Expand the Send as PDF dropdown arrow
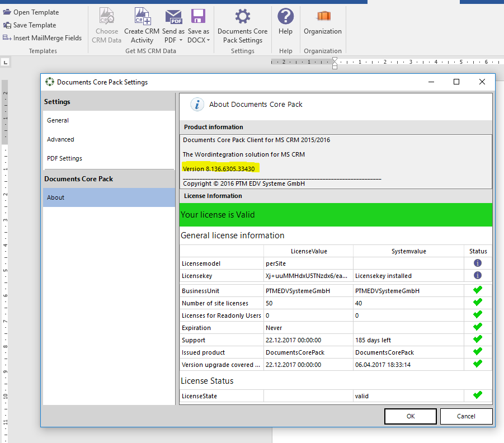This screenshot has height=443, width=504. [x=181, y=40]
